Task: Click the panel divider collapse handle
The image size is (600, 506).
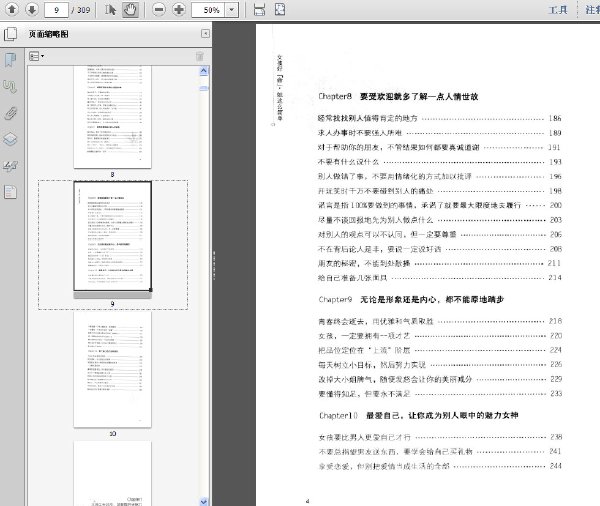Action: click(214, 265)
